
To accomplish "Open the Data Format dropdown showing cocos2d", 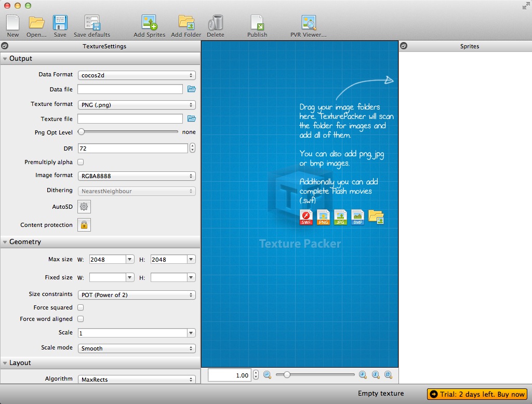I will click(136, 74).
